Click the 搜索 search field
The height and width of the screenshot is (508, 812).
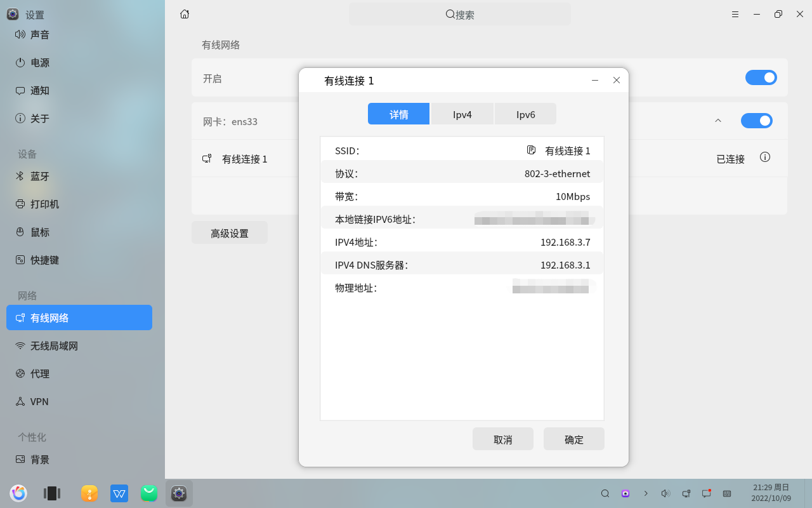tap(460, 14)
